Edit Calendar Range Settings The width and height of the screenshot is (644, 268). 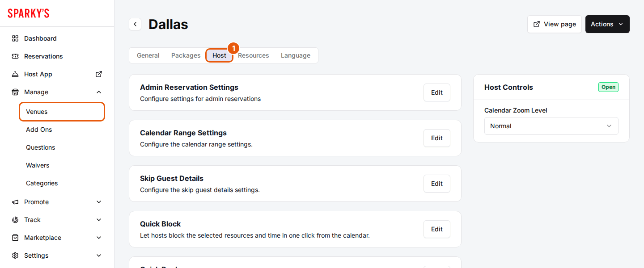436,138
